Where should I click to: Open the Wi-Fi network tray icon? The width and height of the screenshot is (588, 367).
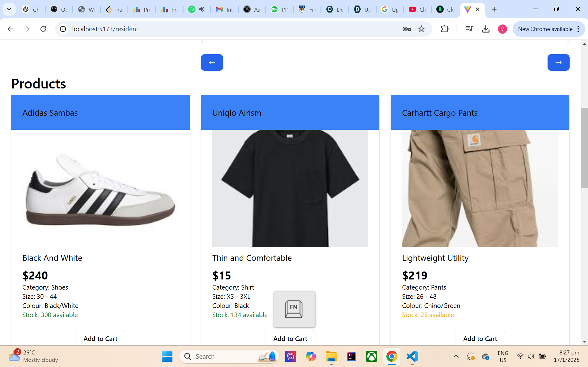(520, 356)
